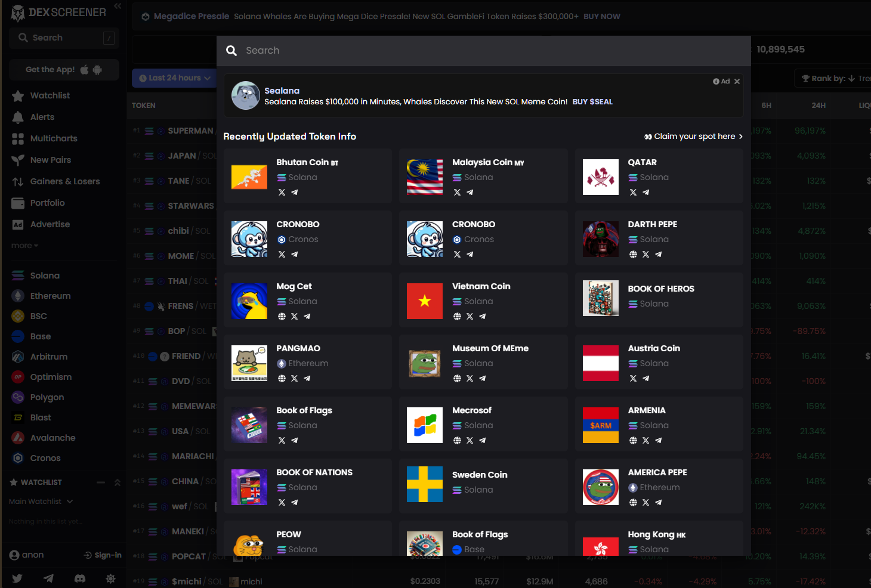Screen dimensions: 871x588
Task: Click the Avalanche chain icon
Action: tap(18, 438)
